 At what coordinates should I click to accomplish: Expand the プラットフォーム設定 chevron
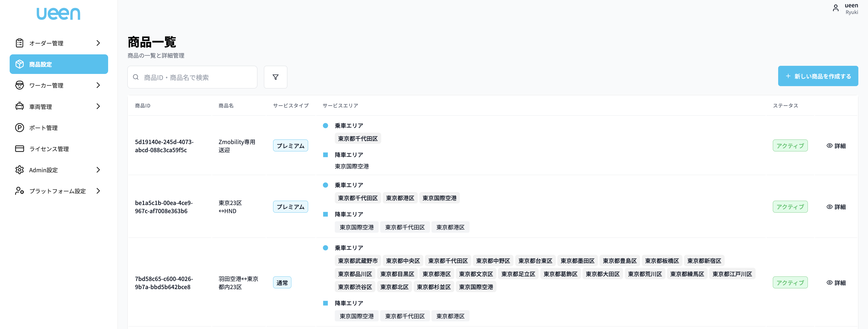coord(98,191)
